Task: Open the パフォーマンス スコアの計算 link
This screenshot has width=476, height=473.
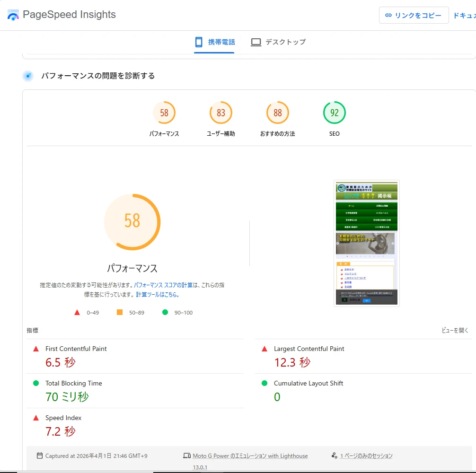Action: [x=163, y=285]
